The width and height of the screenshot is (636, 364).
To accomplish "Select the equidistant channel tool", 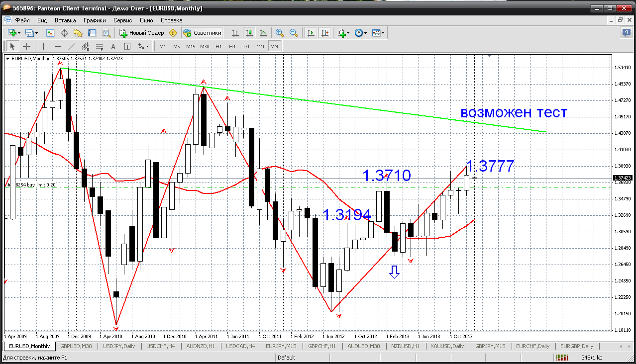I will pyautogui.click(x=85, y=46).
